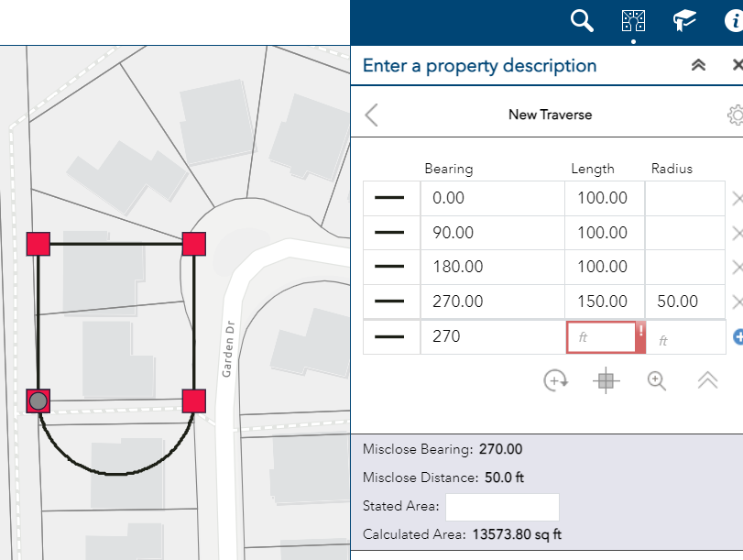
Task: Open the parcel traverse widget icon
Action: pyautogui.click(x=634, y=21)
